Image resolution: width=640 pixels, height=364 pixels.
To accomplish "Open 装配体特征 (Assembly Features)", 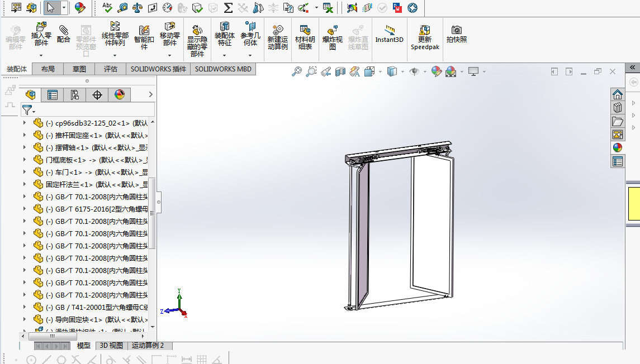I will 225,34.
